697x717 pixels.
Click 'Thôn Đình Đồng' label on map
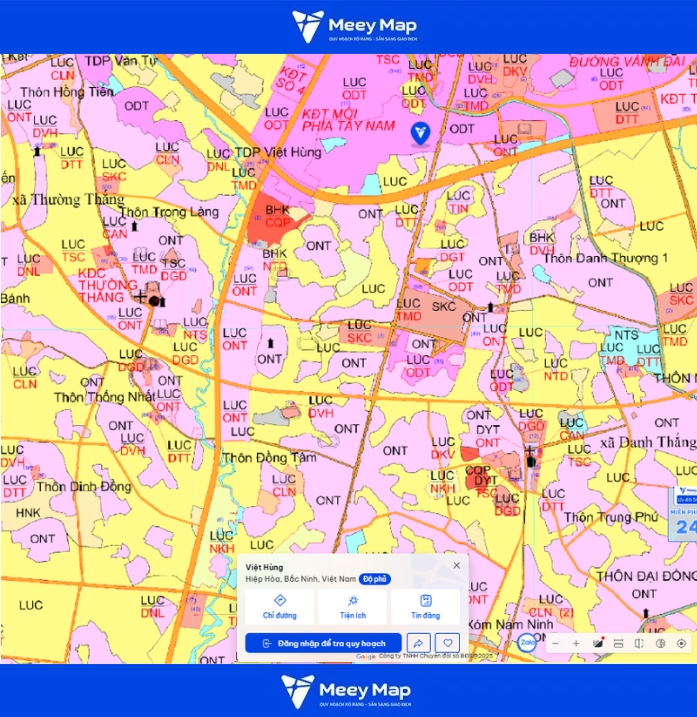[x=84, y=487]
